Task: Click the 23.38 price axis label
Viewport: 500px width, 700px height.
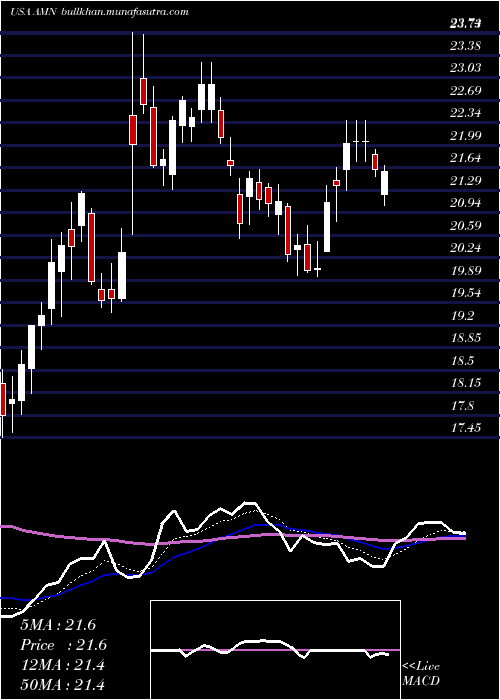Action: click(466, 46)
